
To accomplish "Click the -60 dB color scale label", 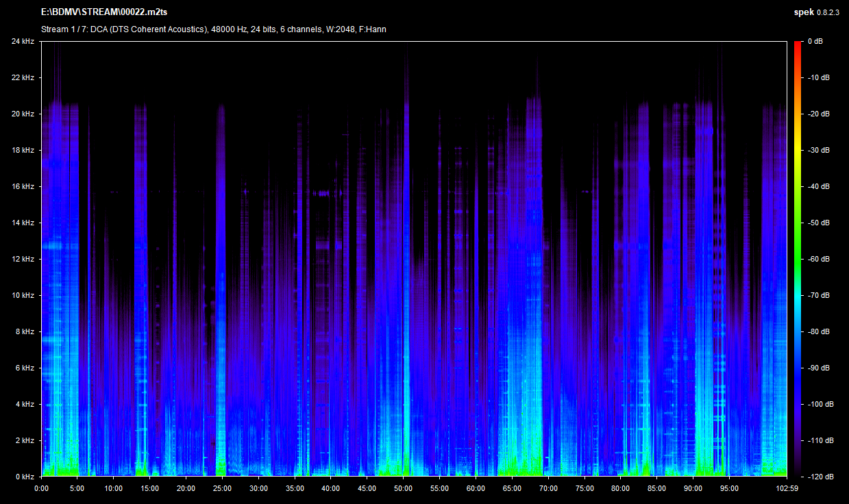I will [x=817, y=259].
